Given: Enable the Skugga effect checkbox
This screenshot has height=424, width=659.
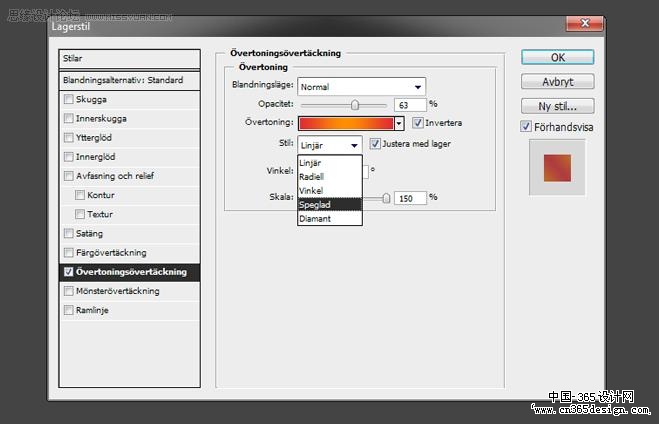Looking at the screenshot, I should (x=69, y=99).
